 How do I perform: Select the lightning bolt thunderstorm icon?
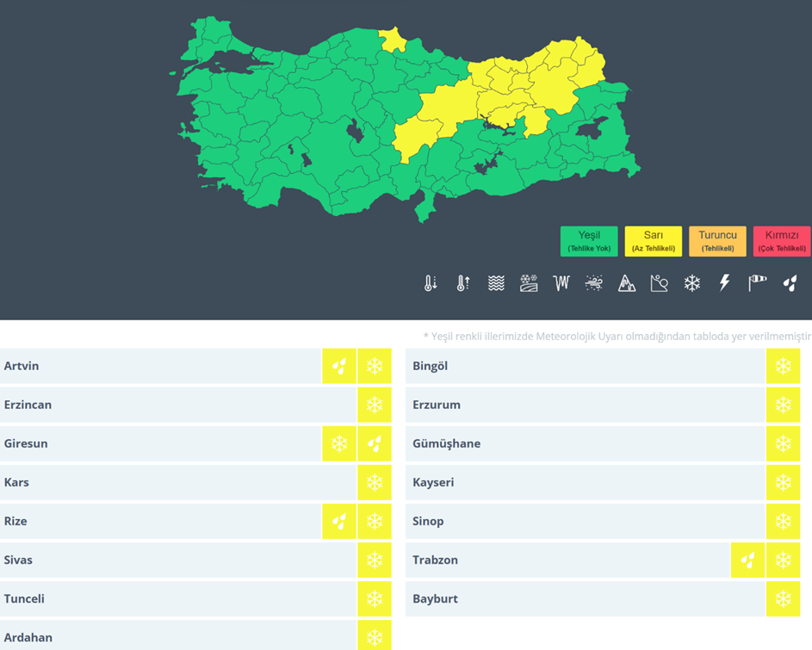[724, 283]
